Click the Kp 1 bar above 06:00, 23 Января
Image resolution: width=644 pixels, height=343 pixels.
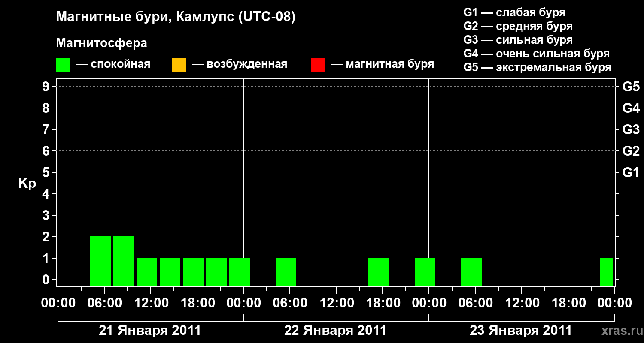pyautogui.click(x=471, y=272)
